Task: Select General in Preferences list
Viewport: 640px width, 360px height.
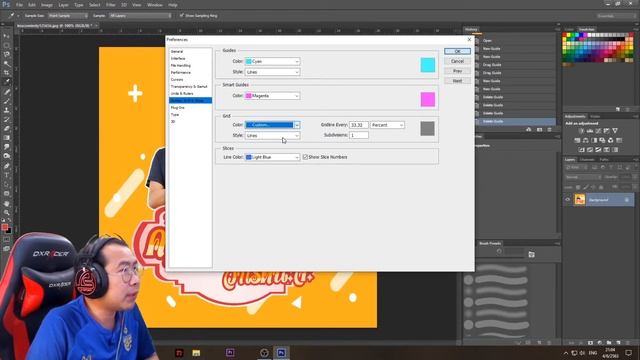Action: 177,51
